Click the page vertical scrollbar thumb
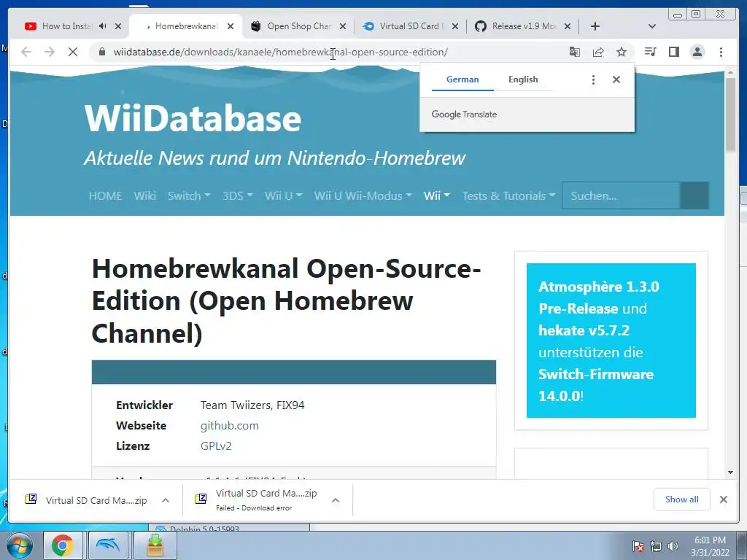 tap(731, 114)
